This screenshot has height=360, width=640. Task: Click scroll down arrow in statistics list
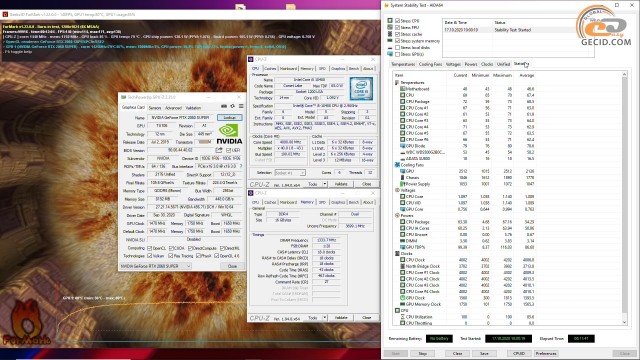[x=624, y=322]
